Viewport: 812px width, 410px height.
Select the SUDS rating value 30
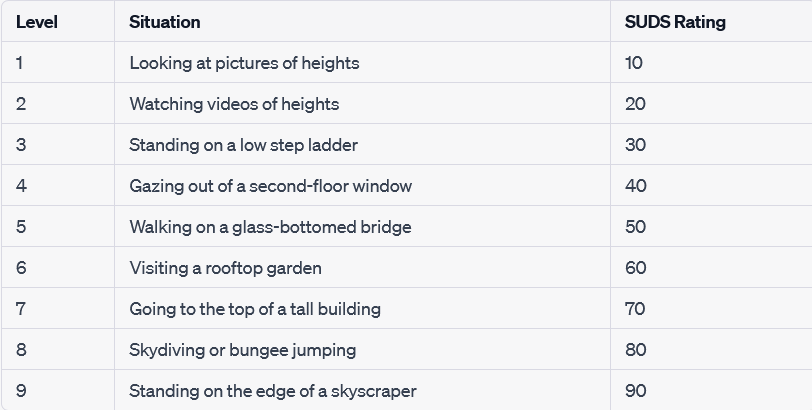click(635, 145)
